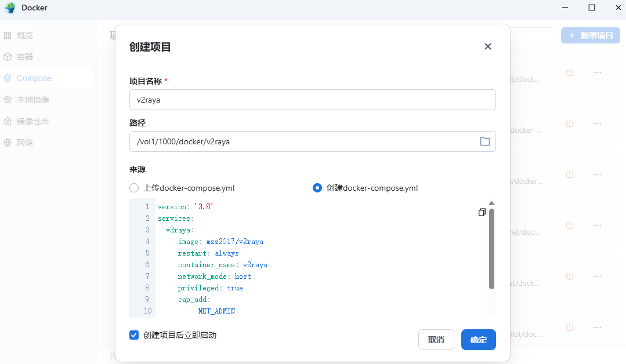Go to the 镜像仓库 image registry page

pos(33,121)
